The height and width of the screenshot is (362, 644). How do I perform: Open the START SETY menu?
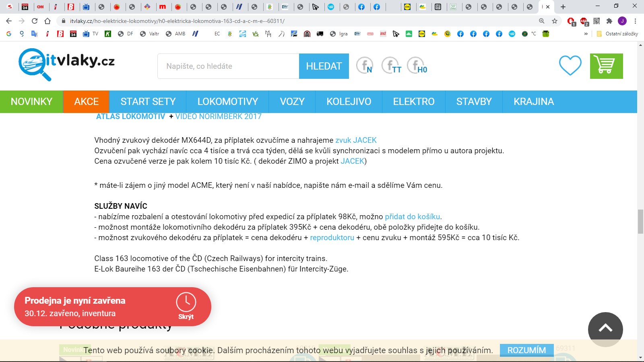(148, 102)
